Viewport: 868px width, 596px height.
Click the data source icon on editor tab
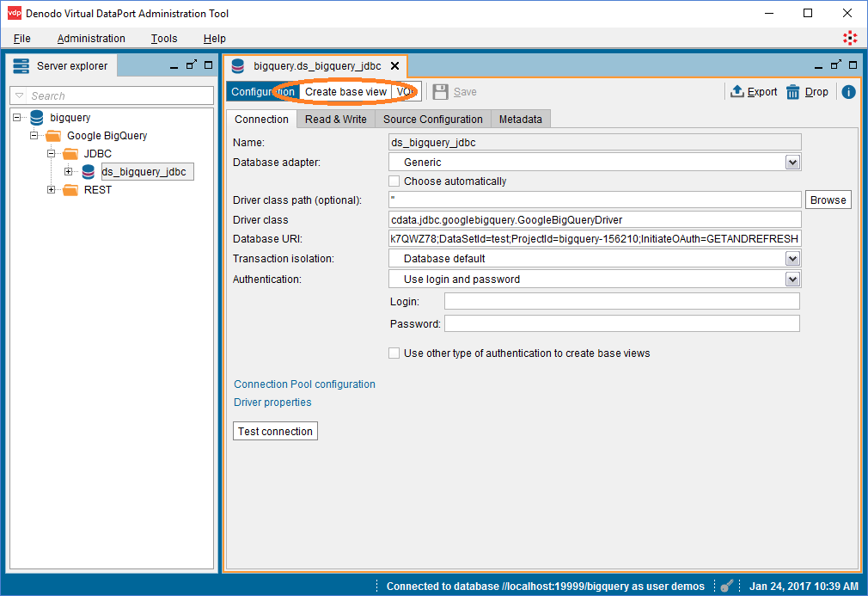click(x=238, y=66)
